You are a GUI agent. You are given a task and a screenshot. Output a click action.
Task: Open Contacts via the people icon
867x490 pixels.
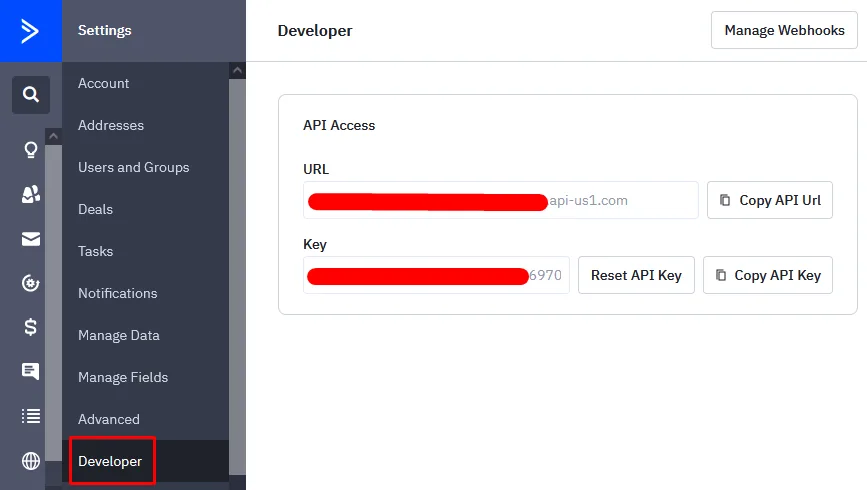31,194
